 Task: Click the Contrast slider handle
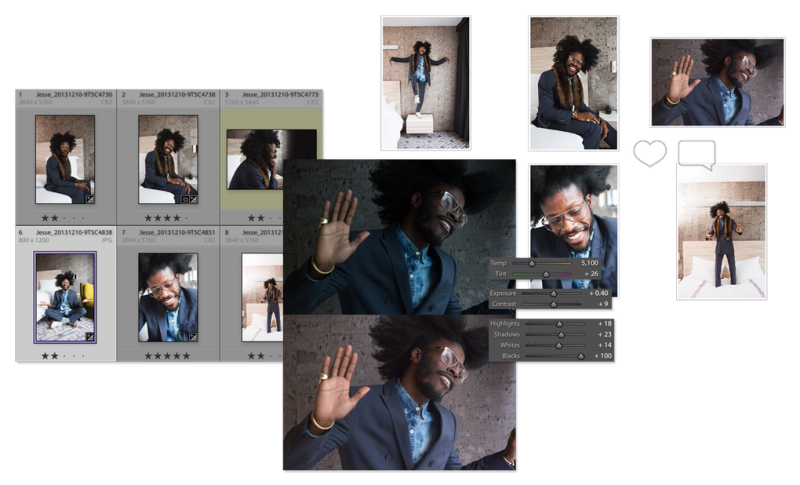click(553, 303)
